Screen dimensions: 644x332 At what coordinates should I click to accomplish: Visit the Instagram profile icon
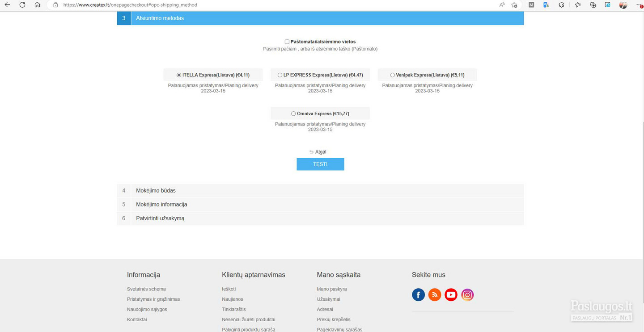(467, 294)
